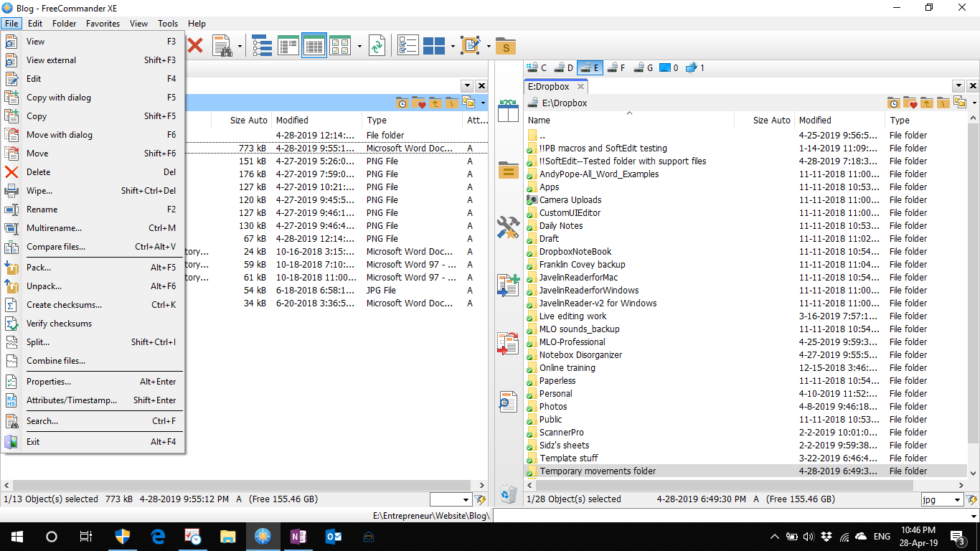Open folder history icon in left panel
The image size is (980, 551).
(x=402, y=103)
